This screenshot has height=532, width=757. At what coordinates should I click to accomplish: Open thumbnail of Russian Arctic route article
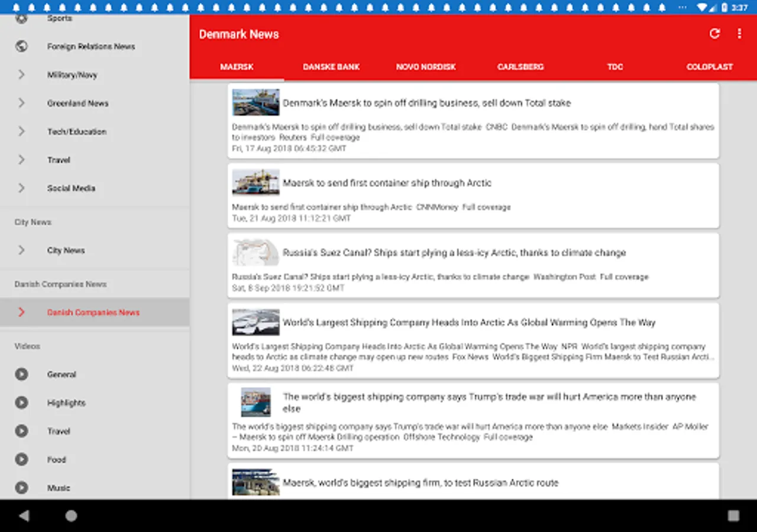(x=255, y=482)
